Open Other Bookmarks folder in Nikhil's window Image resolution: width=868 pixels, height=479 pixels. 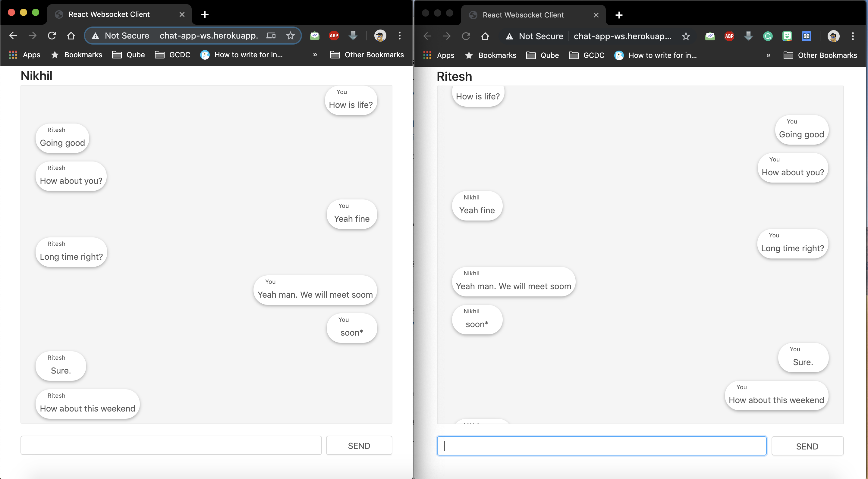[x=367, y=55]
